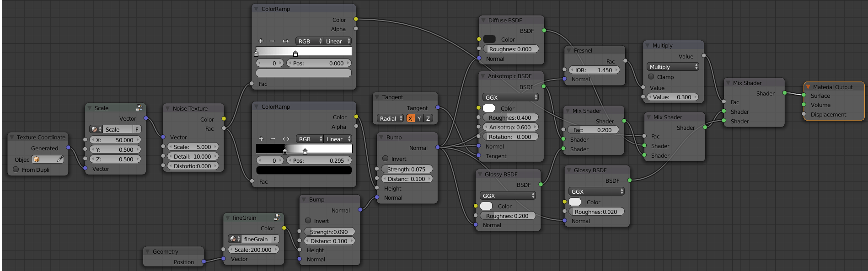868x271 pixels.
Task: Click the upper Bump Strength 0.075 field
Action: point(407,169)
